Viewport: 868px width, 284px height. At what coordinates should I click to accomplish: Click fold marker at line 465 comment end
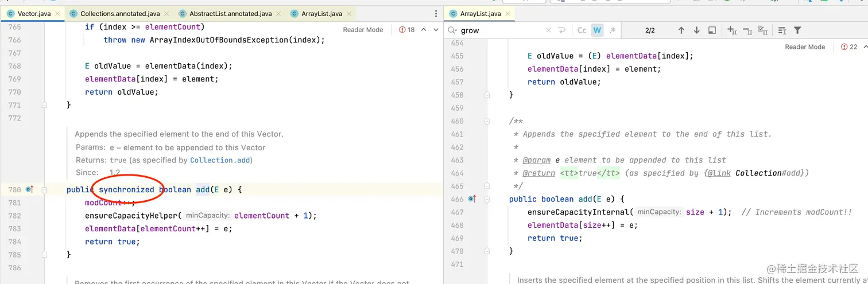tap(487, 186)
